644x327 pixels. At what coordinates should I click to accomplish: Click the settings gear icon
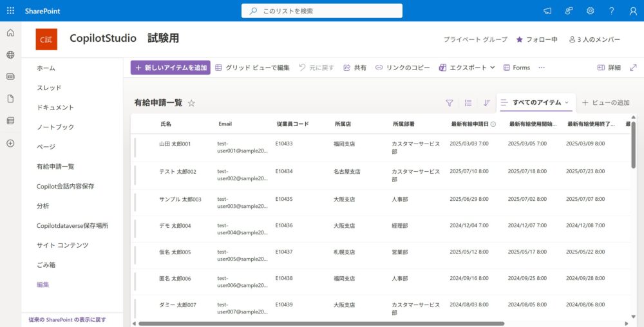click(590, 11)
